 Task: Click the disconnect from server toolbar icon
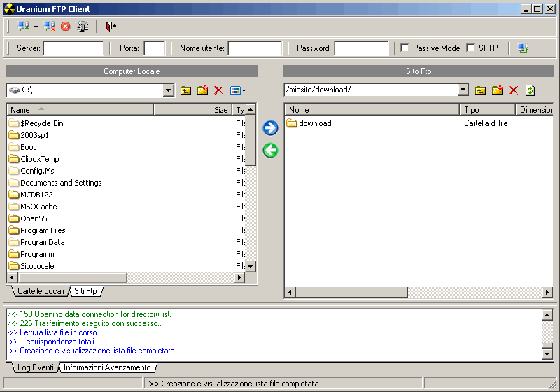tap(49, 27)
